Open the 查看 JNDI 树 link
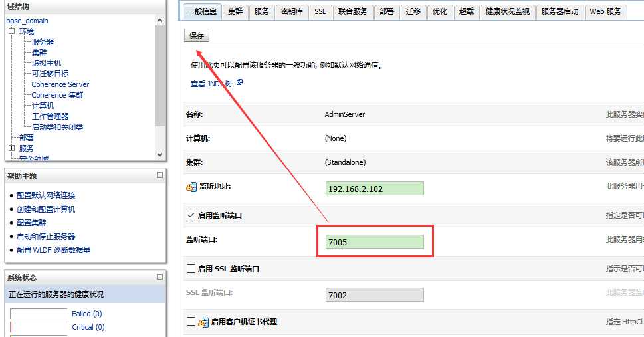Image resolution: width=644 pixels, height=337 pixels. [211, 84]
